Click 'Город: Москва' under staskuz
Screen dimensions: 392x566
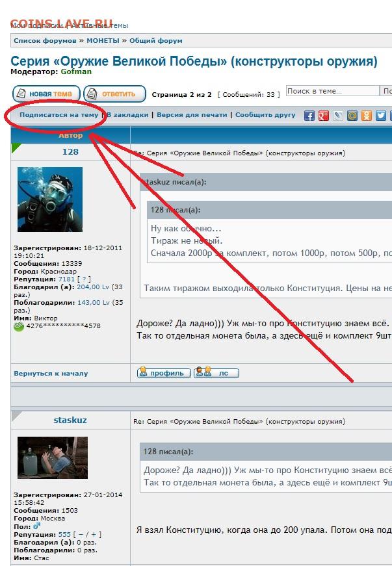40,519
